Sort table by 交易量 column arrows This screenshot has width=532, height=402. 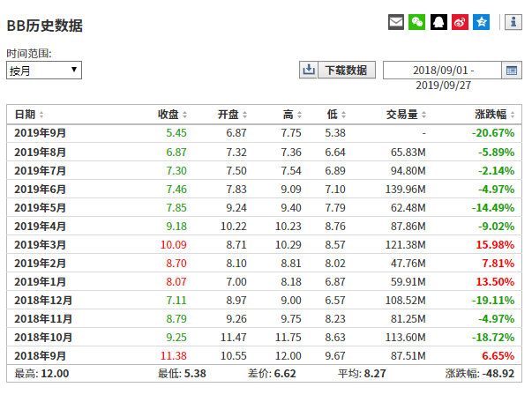(424, 115)
